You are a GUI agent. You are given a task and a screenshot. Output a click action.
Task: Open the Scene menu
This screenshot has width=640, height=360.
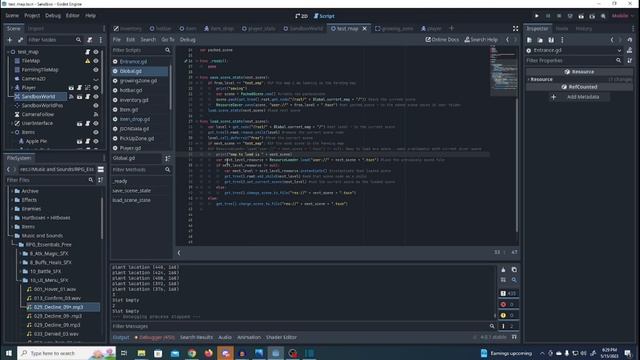12,16
